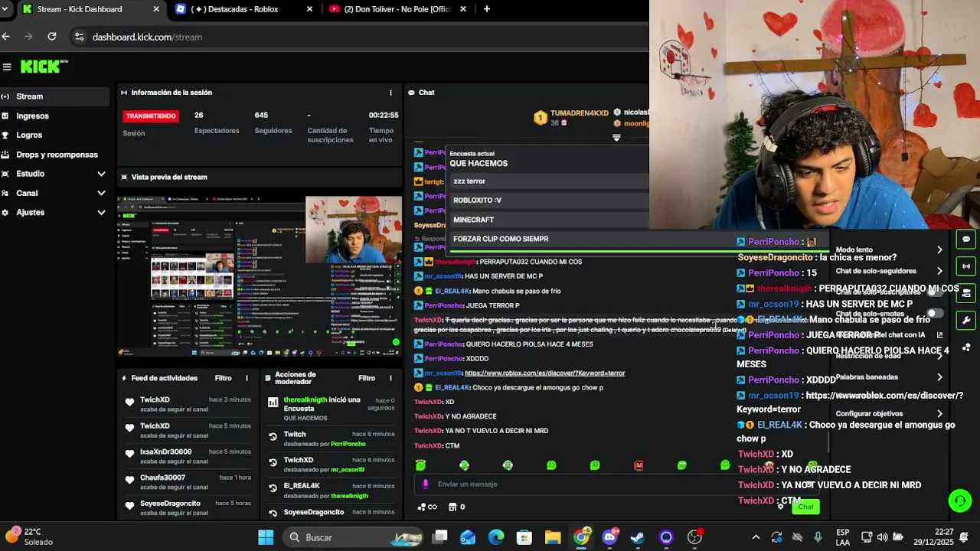Click the TUMADREN4KXD top gifter name

579,112
